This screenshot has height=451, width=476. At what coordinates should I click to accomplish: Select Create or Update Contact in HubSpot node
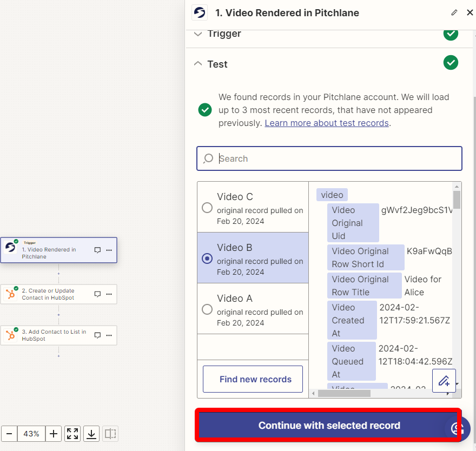58,294
